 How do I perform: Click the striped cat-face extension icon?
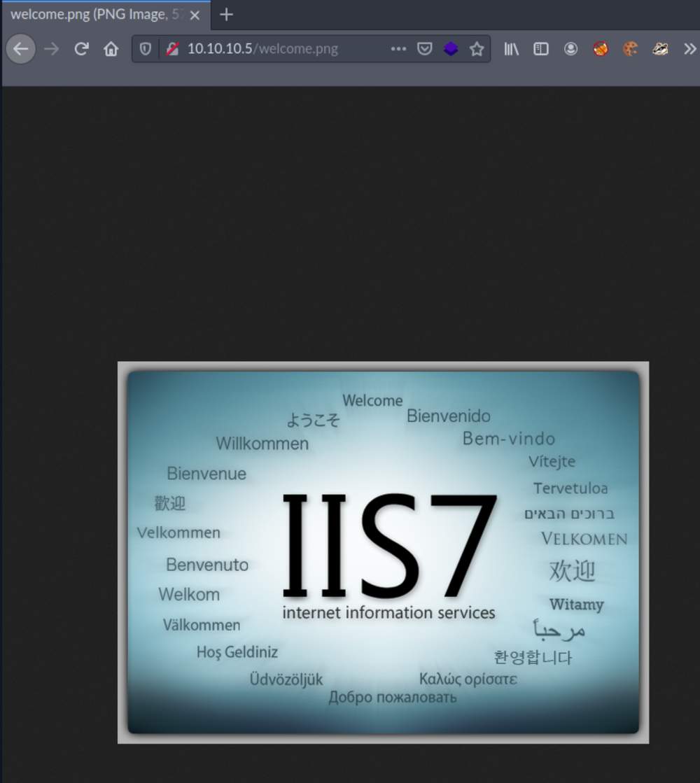tap(660, 49)
